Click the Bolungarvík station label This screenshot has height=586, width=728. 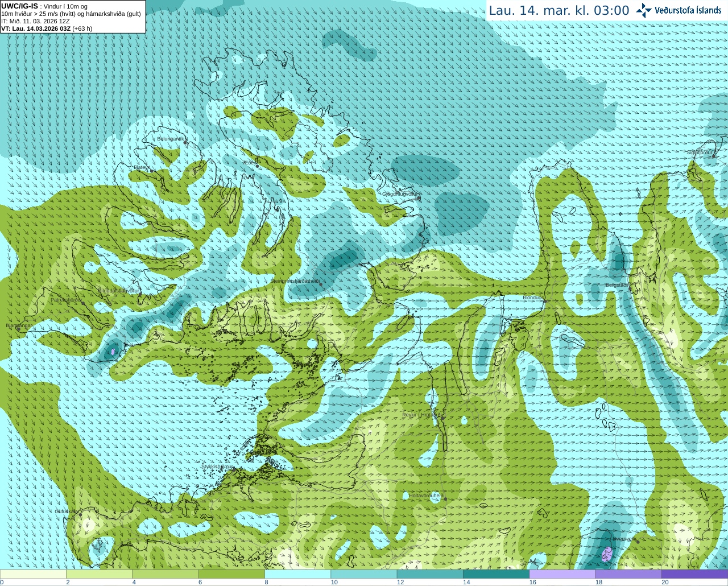click(171, 138)
